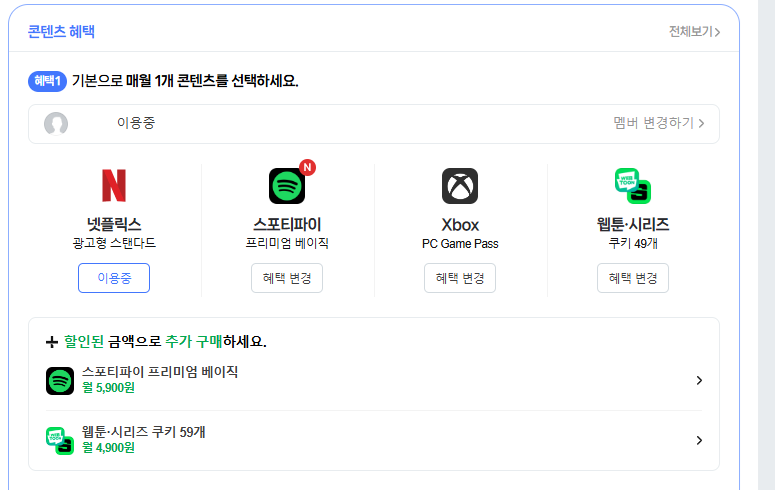
Task: Expand the 스포티파이 프리미엄 베이직 row chevron
Action: tap(699, 380)
